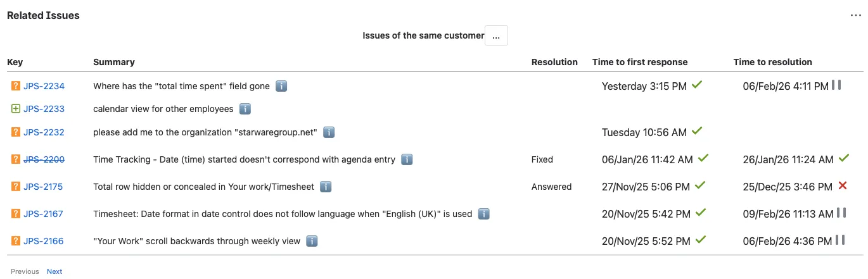
Task: Click the info icon for JPS-2166 summary
Action: [x=312, y=241]
